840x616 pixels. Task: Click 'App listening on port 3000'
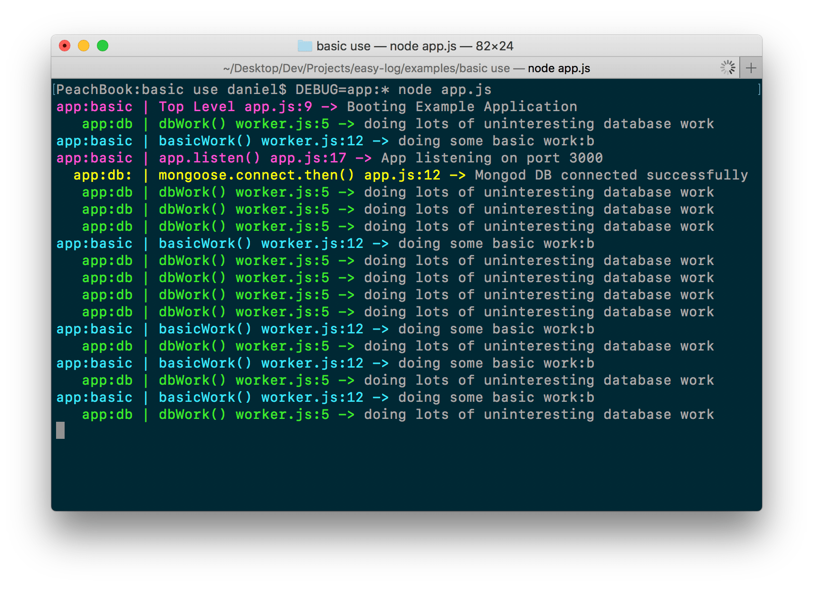click(x=492, y=158)
